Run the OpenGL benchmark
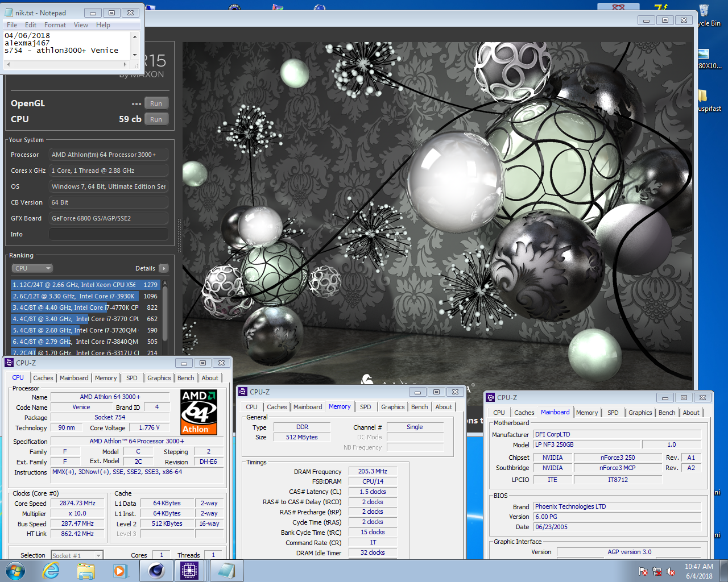728x582 pixels. point(156,103)
